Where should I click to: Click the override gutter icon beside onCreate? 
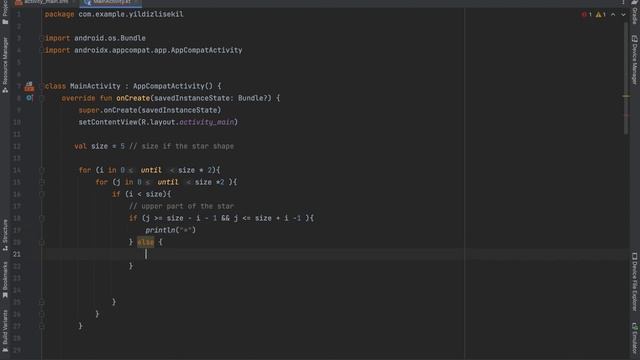[x=29, y=98]
